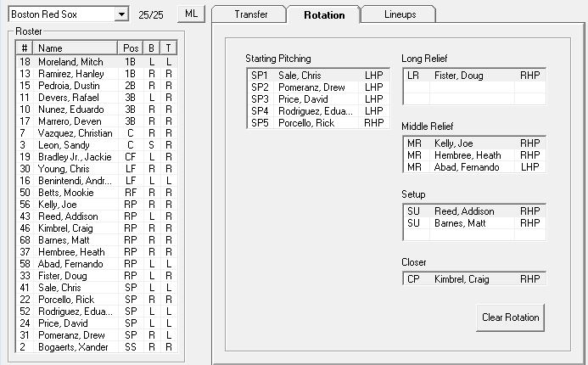
Task: Click the empty third Setup slot
Action: (x=474, y=235)
